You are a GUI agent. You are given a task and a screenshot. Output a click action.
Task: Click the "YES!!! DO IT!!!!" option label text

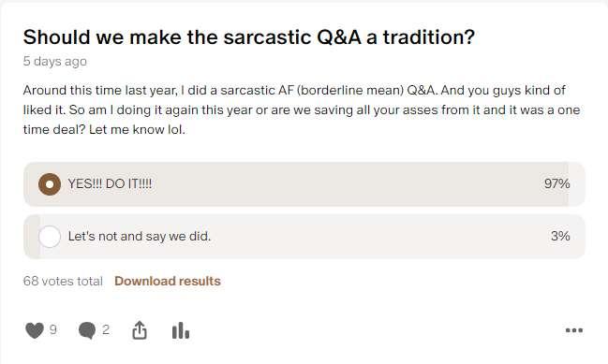(111, 183)
